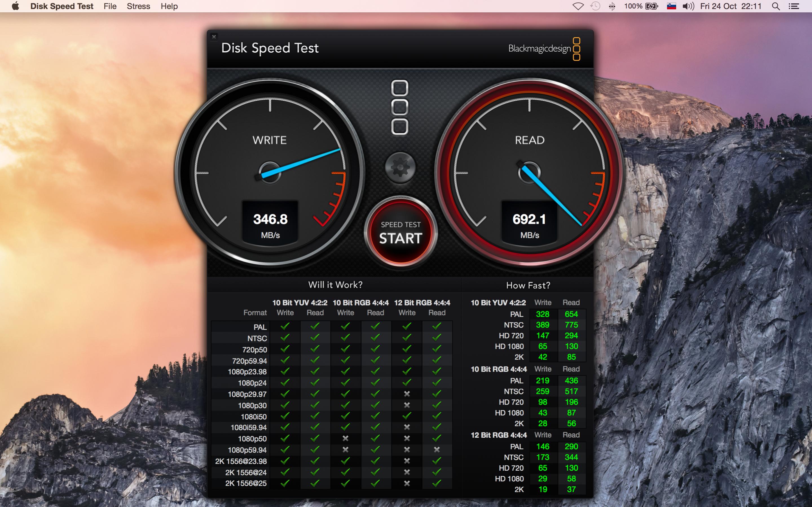Open Spotlight search
812x507 pixels.
point(776,6)
